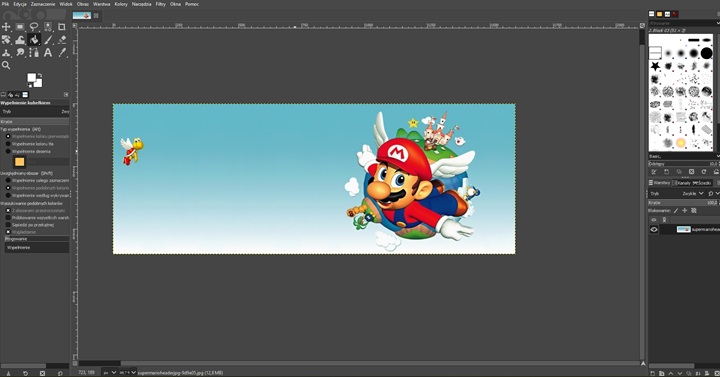Toggle Wygładzanie checkbox

coord(8,232)
